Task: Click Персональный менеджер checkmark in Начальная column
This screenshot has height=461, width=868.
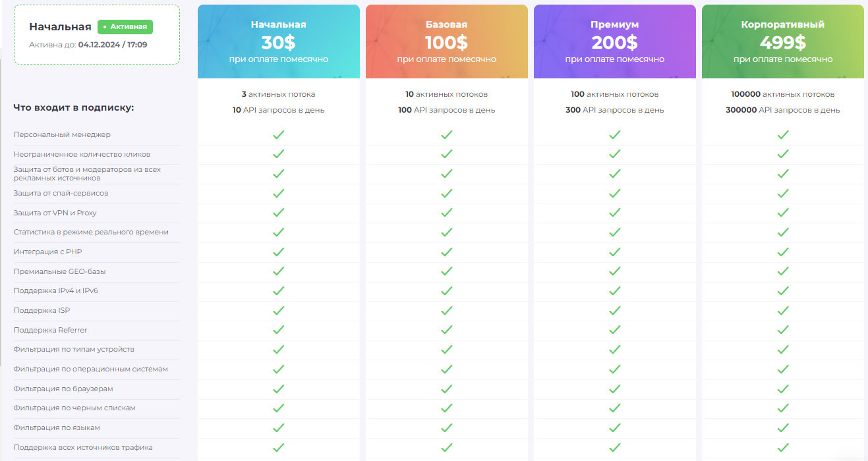Action: click(x=279, y=134)
